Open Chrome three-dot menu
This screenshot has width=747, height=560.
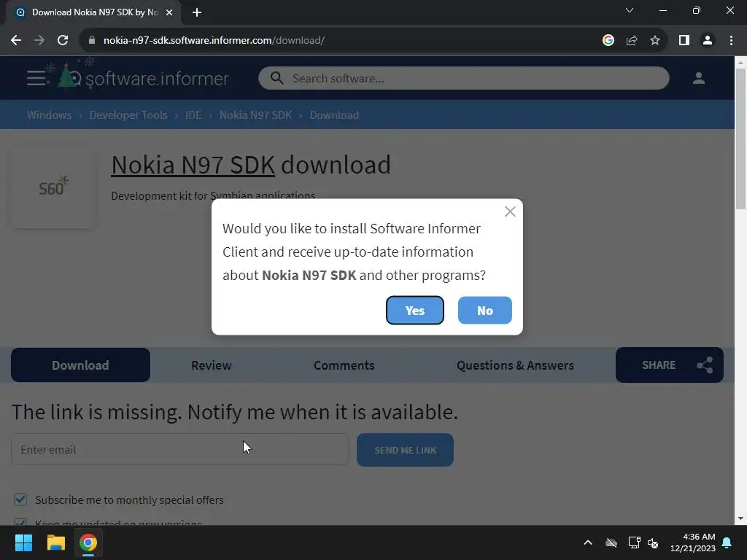point(731,41)
